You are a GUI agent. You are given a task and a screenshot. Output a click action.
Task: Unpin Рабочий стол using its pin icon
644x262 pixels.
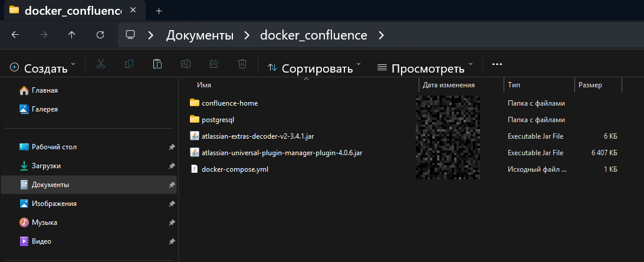coord(172,148)
